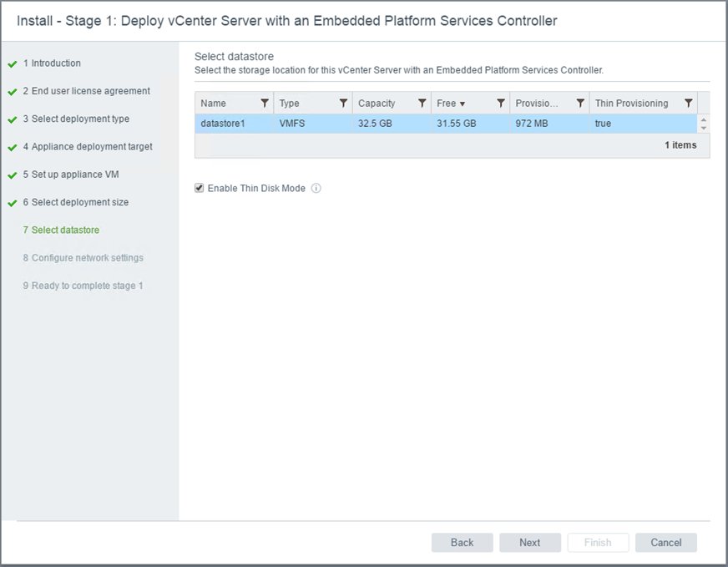Toggle the Enable Thin Disk Mode checkbox

200,189
